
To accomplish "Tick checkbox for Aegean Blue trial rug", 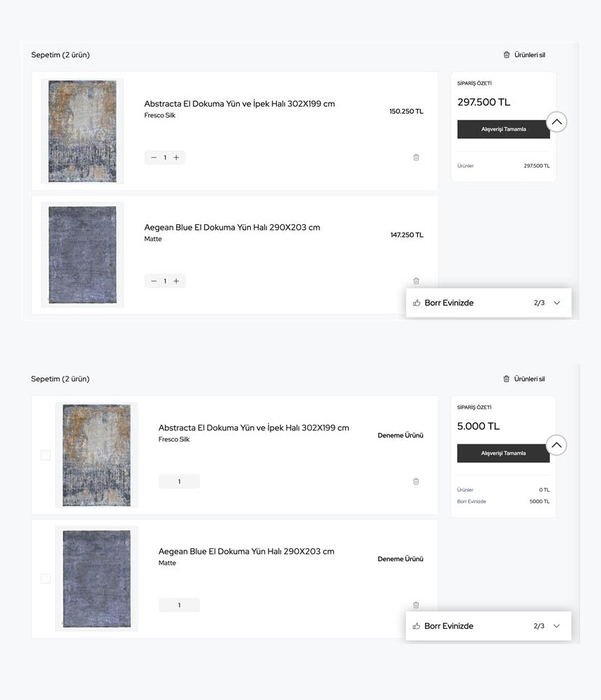I will [x=45, y=579].
